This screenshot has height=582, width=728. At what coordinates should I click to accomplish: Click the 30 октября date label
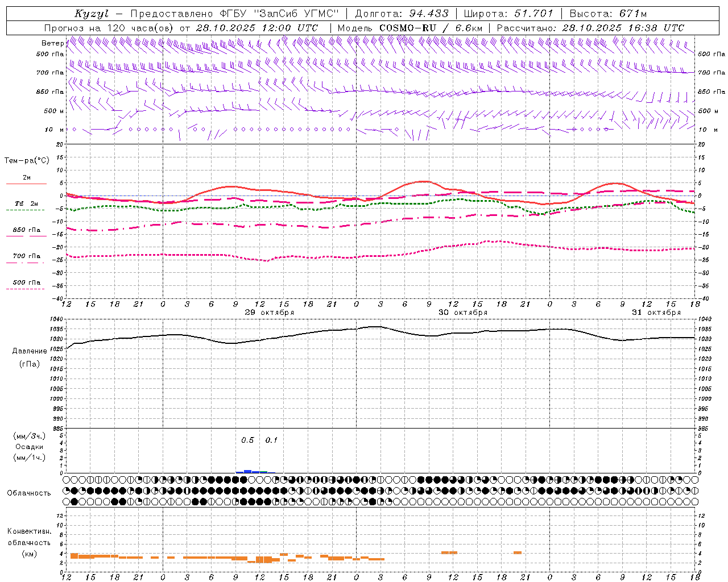coord(463,313)
